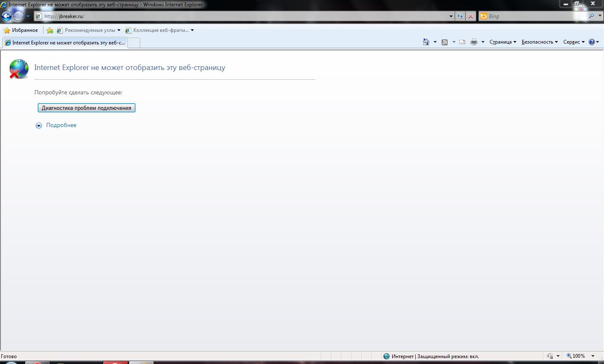Click the Read Mail envelope icon
Image resolution: width=604 pixels, height=364 pixels.
(x=462, y=42)
